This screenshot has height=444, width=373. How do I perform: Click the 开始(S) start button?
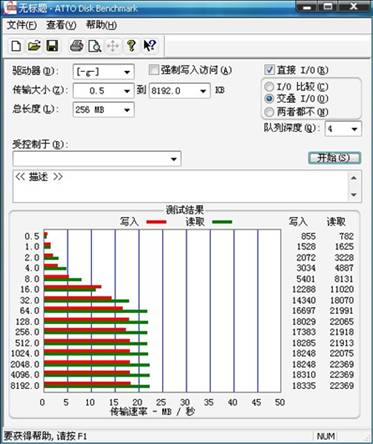[x=334, y=158]
